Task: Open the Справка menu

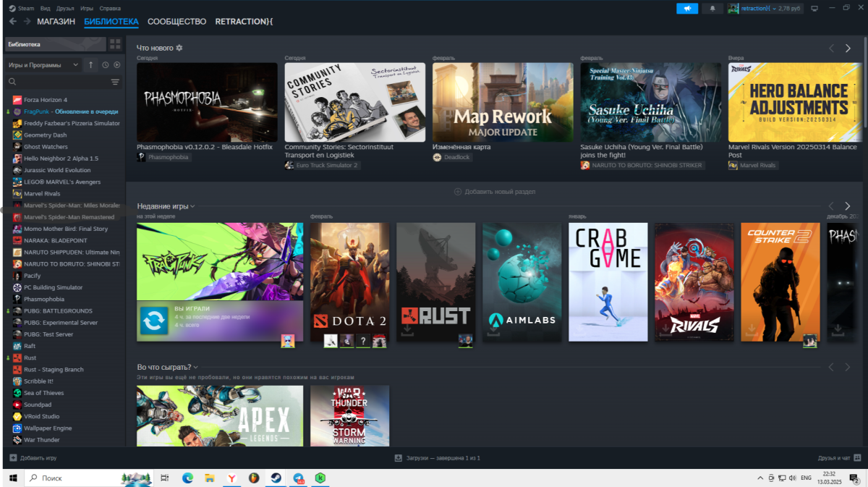Action: point(110,8)
